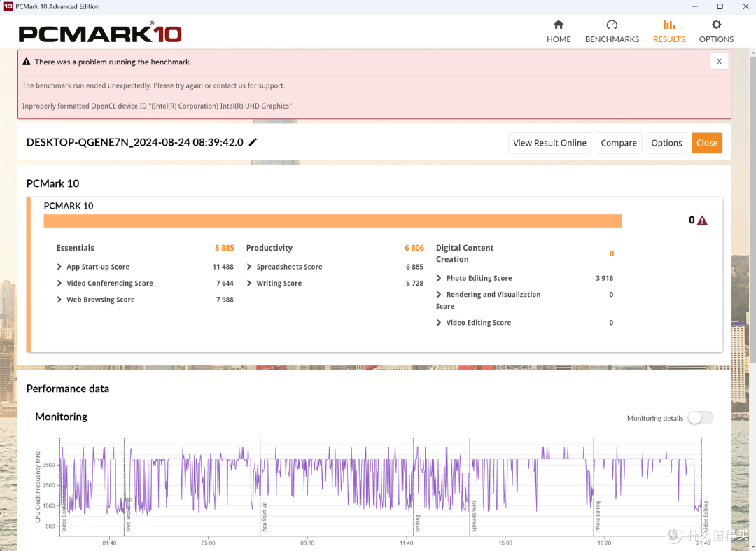Switch to the RESULTS tab label
756x551 pixels.
668,39
